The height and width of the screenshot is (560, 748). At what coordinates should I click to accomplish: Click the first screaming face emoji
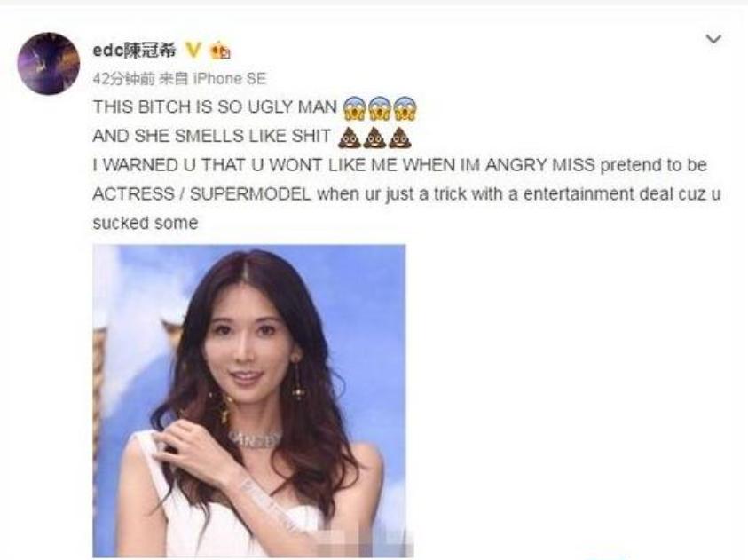(355, 108)
